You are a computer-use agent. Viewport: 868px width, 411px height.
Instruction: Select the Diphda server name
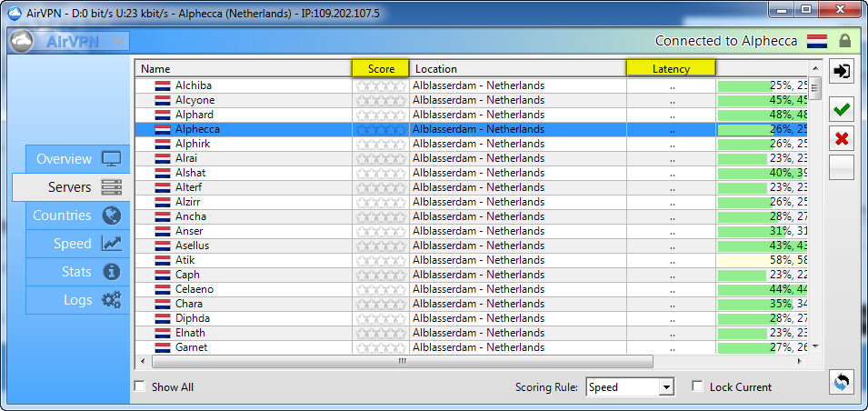pos(193,318)
